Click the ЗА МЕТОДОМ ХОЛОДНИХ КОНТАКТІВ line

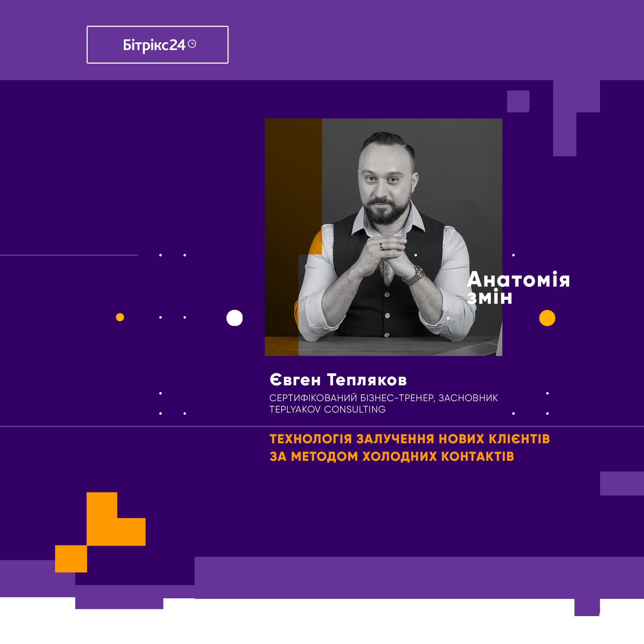pos(392,456)
